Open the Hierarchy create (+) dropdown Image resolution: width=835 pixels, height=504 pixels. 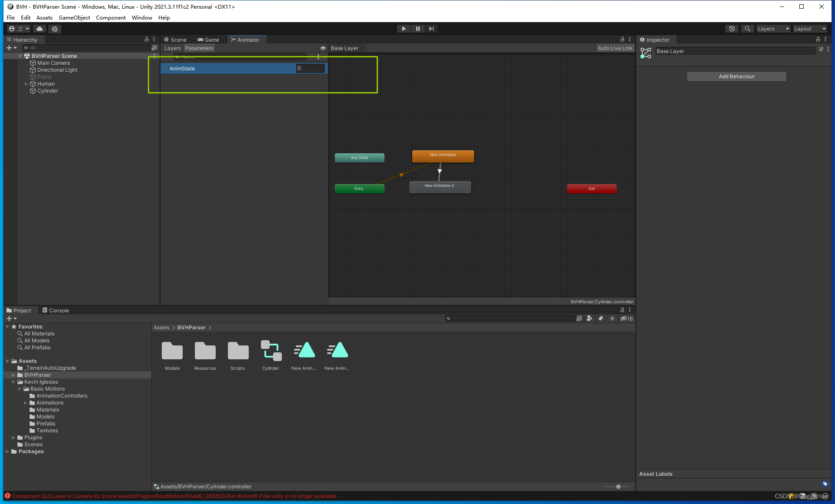click(11, 48)
